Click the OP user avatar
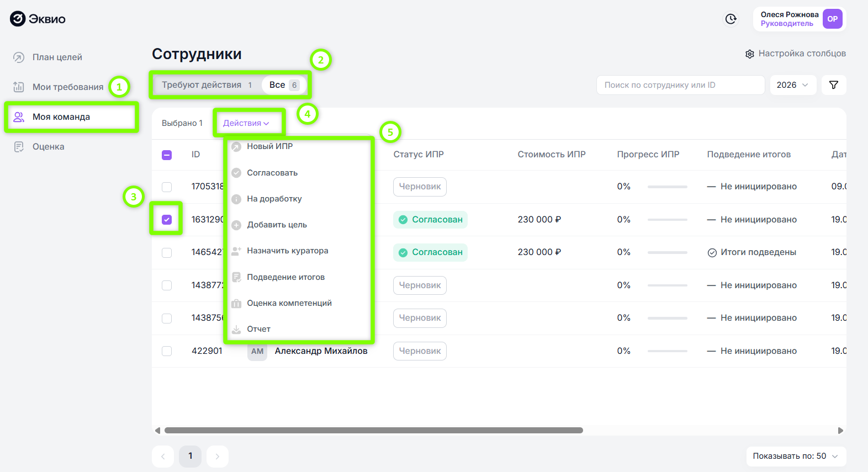Image resolution: width=868 pixels, height=472 pixels. pos(832,19)
